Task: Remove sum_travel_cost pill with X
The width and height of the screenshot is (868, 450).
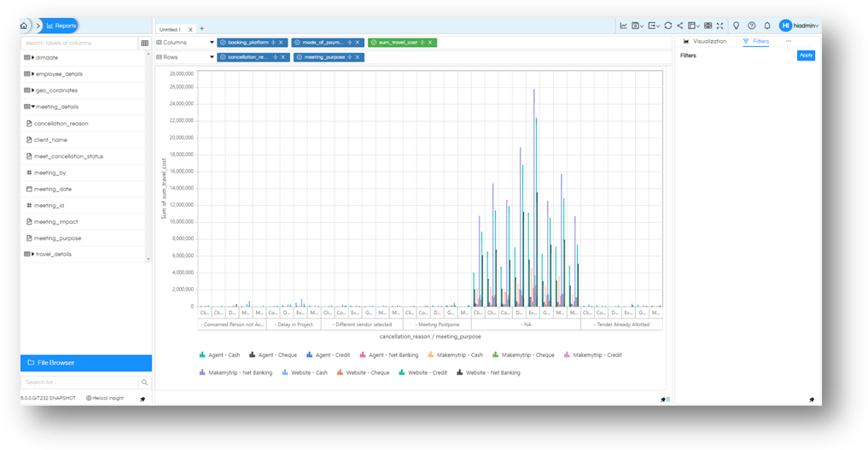Action: pyautogui.click(x=430, y=42)
